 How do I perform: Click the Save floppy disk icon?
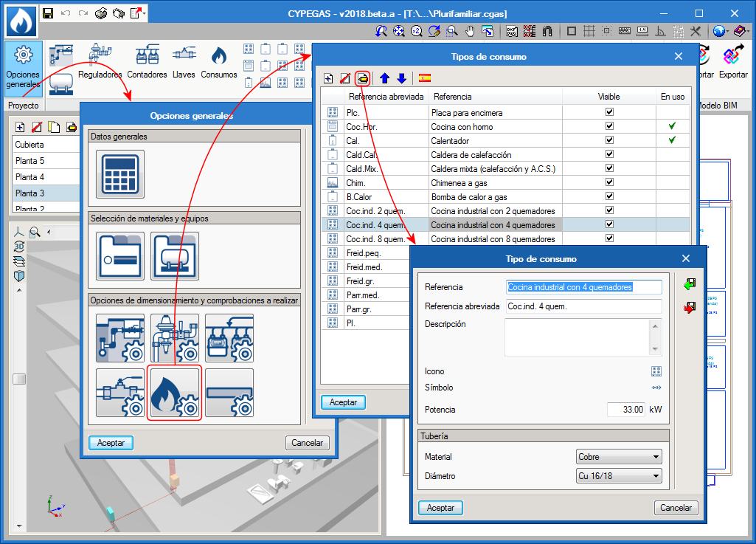coord(48,13)
